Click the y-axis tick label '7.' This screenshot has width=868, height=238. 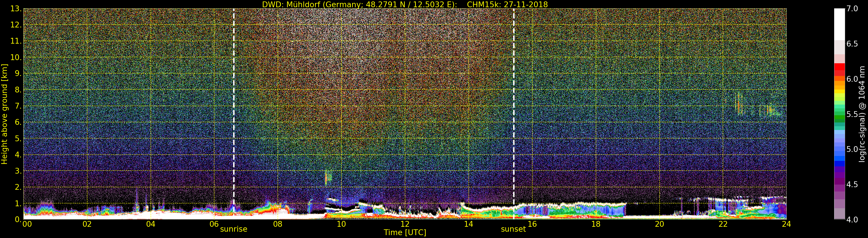18,106
